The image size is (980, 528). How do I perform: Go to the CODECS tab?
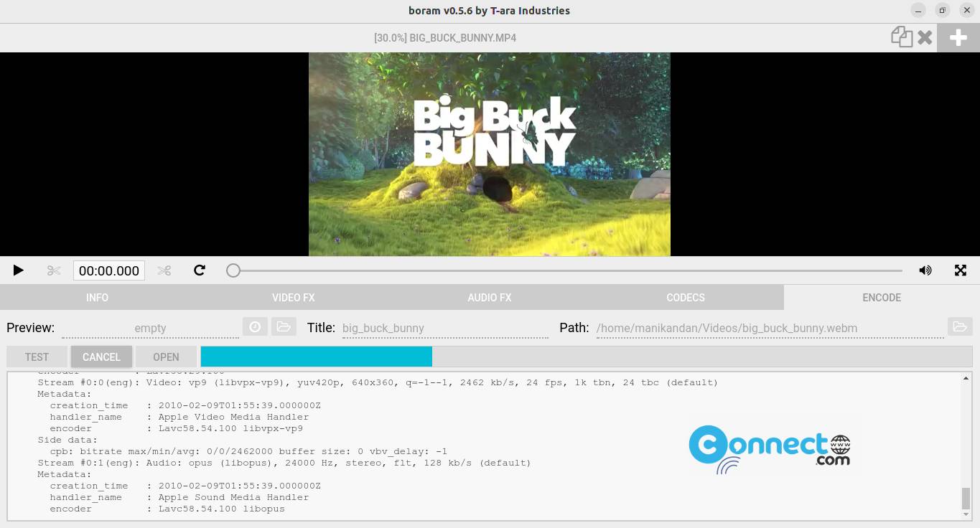(x=686, y=297)
